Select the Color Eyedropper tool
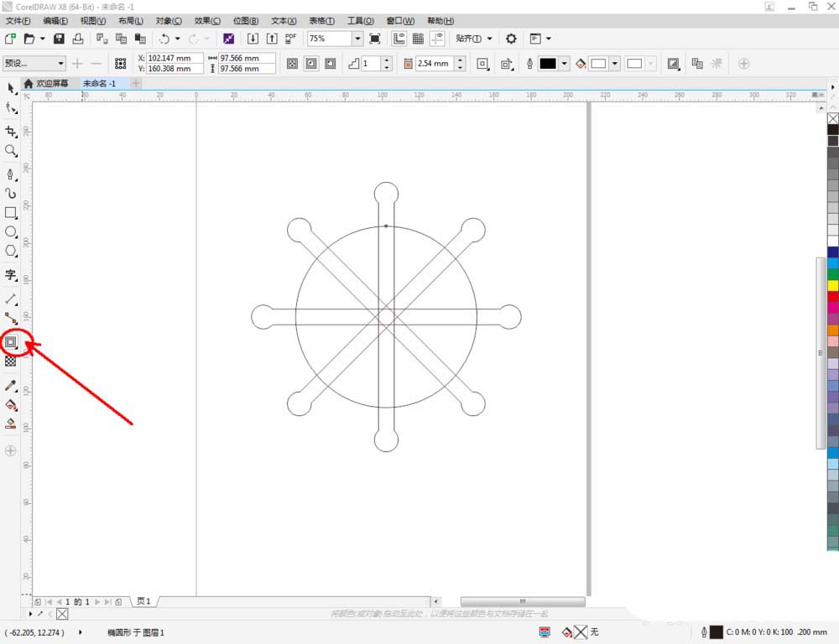 [x=11, y=385]
